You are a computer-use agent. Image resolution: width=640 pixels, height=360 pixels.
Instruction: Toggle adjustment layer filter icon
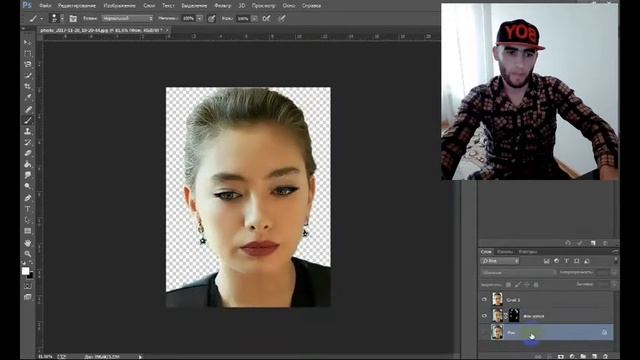tap(556, 261)
